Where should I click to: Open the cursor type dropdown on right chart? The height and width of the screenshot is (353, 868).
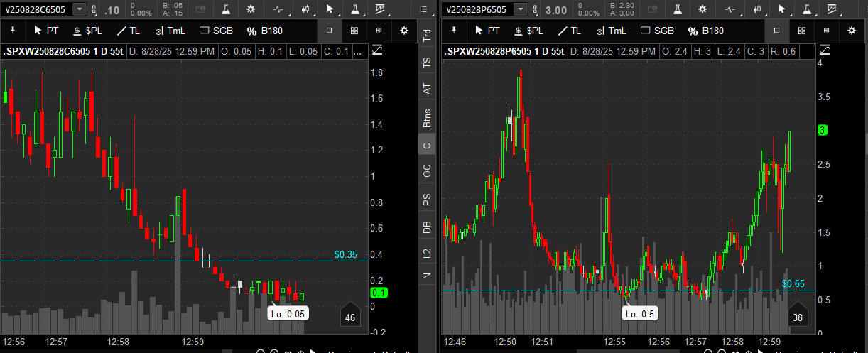[782, 9]
